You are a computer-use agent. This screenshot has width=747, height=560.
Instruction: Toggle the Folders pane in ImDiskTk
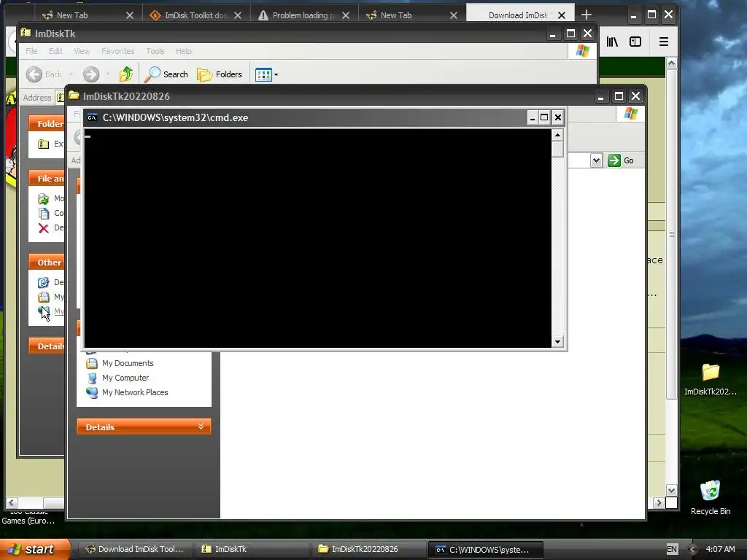coord(220,74)
